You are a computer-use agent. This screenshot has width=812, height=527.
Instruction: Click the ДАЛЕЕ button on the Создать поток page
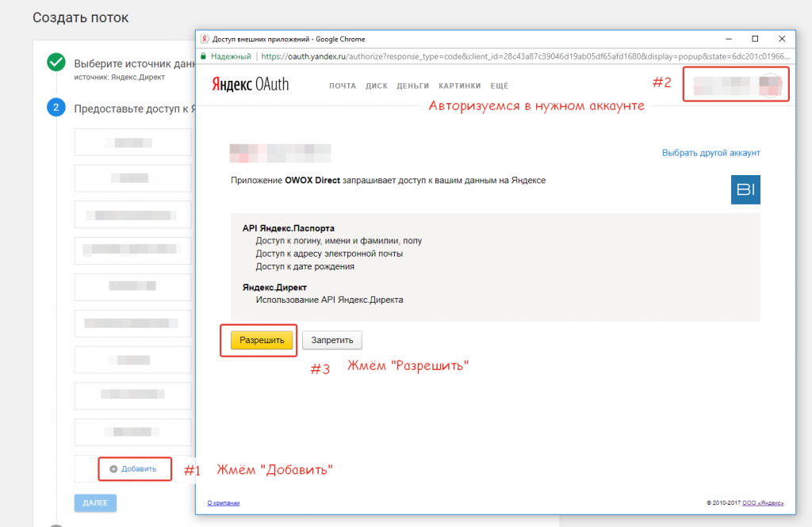point(95,502)
